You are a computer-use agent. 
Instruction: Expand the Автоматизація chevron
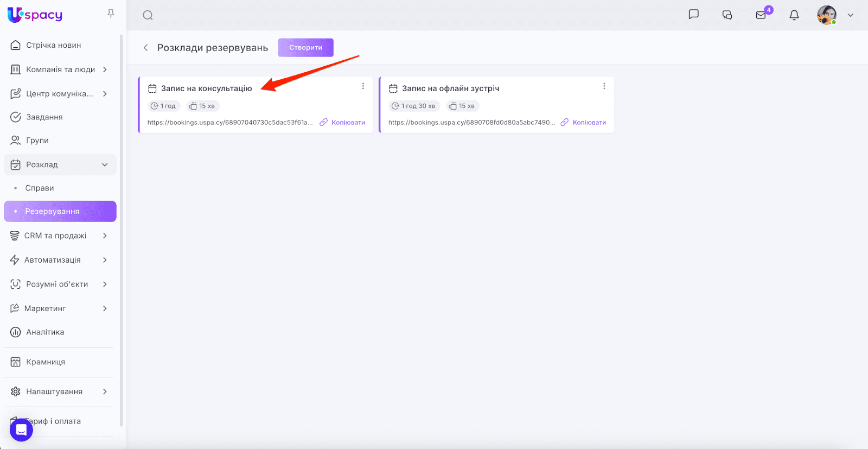point(105,260)
